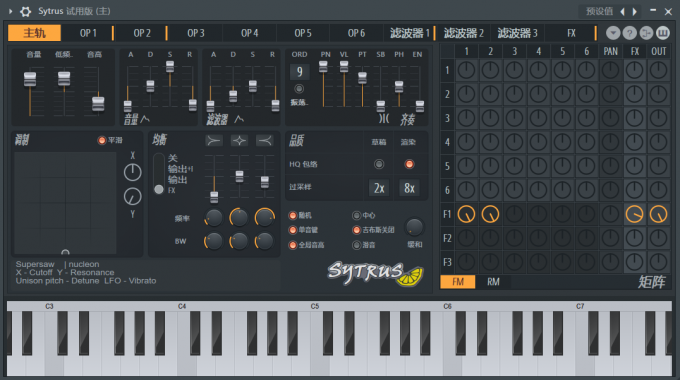This screenshot has height=380, width=680.
Task: Click the second EQ BW bandwidth knob
Action: pos(239,241)
